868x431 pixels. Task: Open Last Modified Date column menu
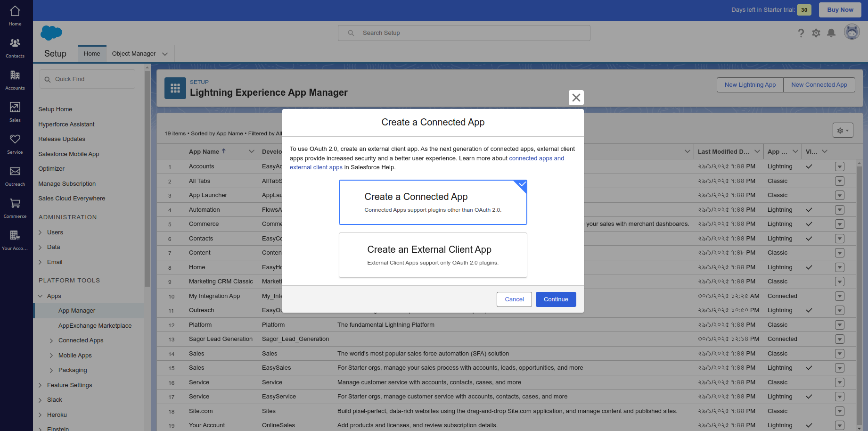(x=757, y=151)
